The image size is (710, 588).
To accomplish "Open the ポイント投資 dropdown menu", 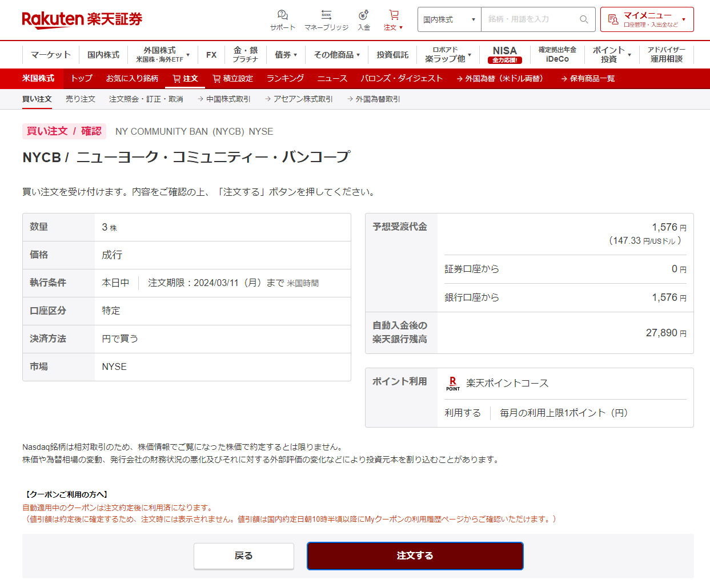I will point(611,55).
